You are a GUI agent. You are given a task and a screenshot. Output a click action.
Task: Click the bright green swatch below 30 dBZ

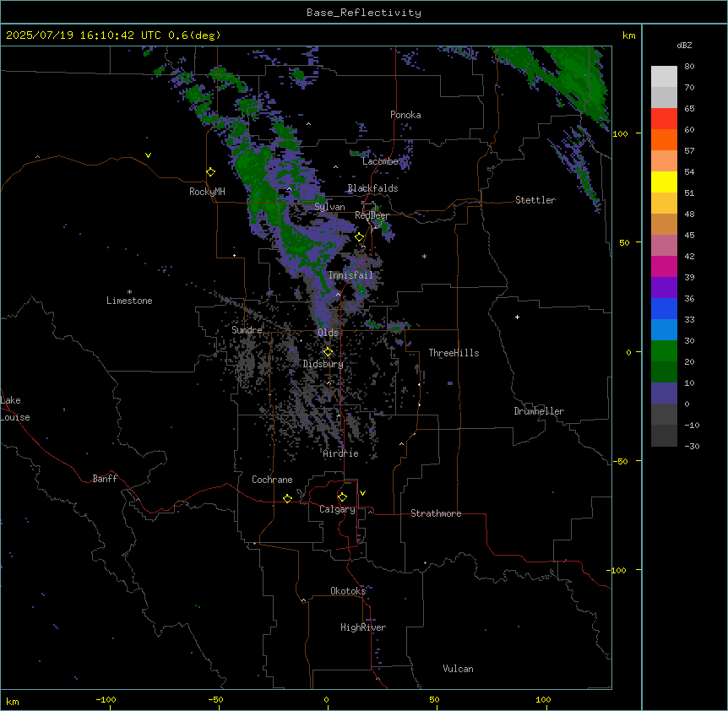tap(664, 351)
